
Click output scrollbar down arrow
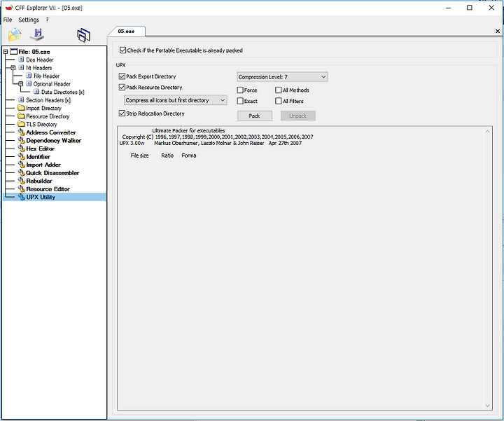pyautogui.click(x=488, y=406)
